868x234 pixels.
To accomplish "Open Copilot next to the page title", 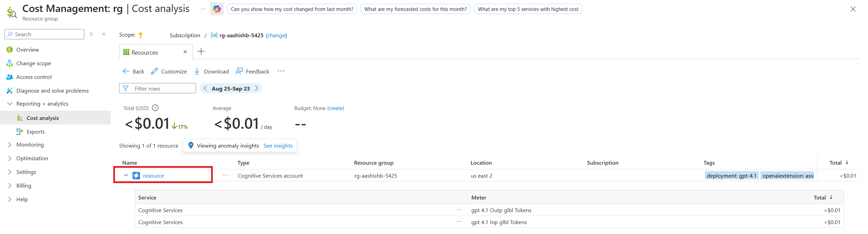I will (216, 9).
